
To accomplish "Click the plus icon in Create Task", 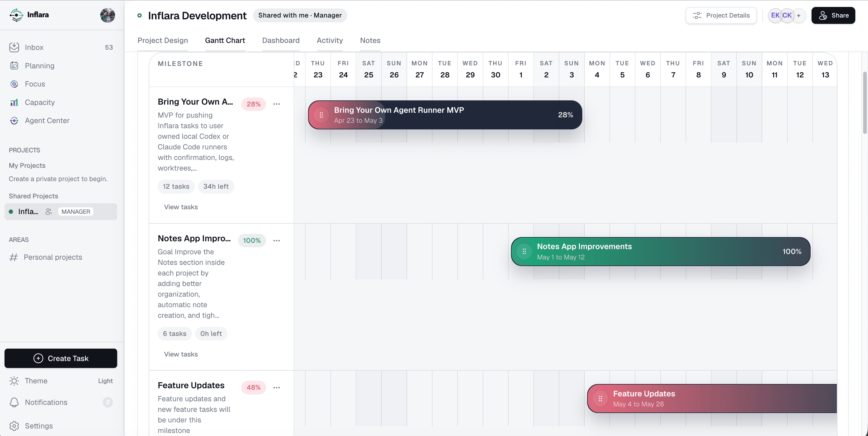I will (x=38, y=358).
